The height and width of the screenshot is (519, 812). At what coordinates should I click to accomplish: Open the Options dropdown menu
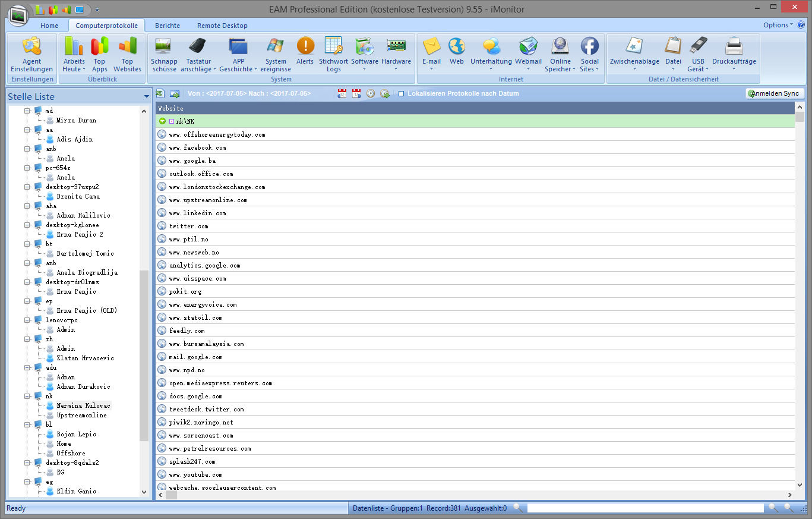[778, 25]
